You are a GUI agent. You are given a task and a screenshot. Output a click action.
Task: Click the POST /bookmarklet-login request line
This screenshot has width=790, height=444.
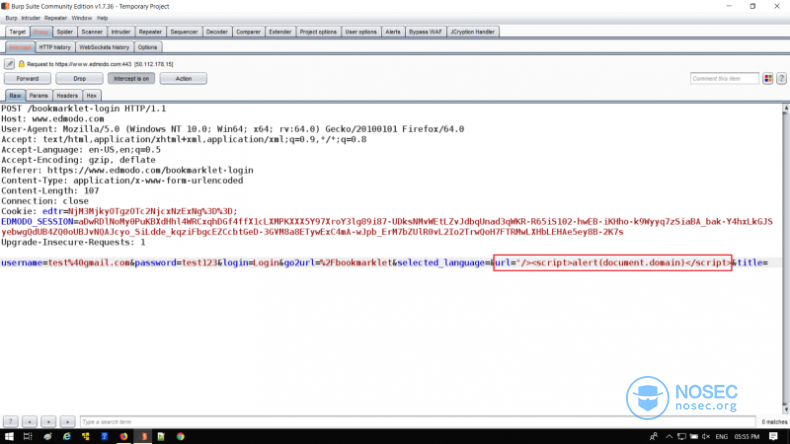(x=84, y=108)
